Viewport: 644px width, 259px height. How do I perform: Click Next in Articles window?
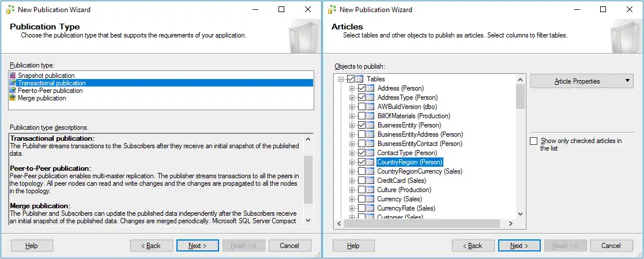pos(519,245)
